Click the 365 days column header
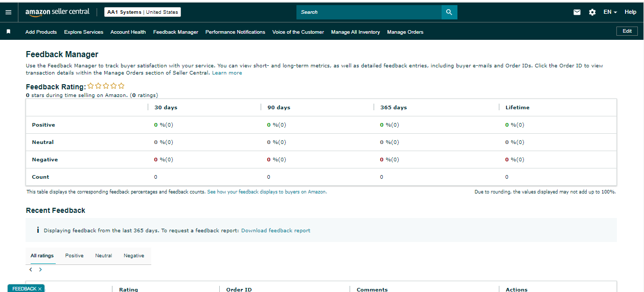 point(394,108)
